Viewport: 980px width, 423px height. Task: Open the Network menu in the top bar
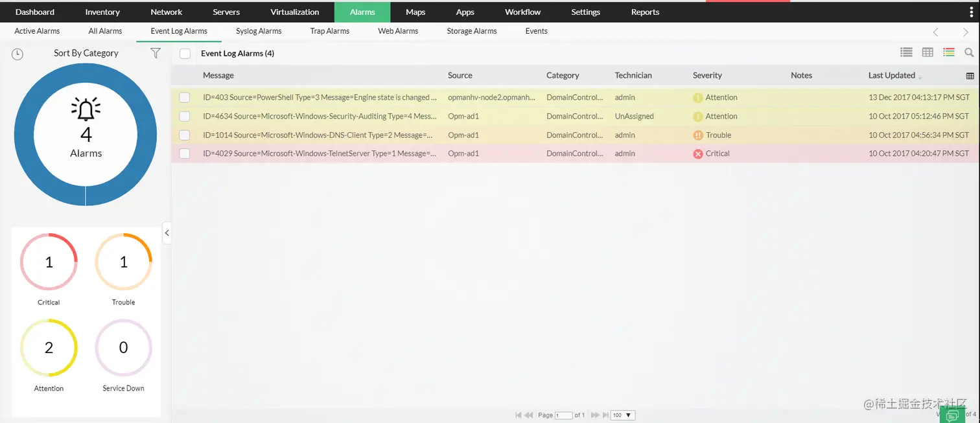pyautogui.click(x=166, y=11)
